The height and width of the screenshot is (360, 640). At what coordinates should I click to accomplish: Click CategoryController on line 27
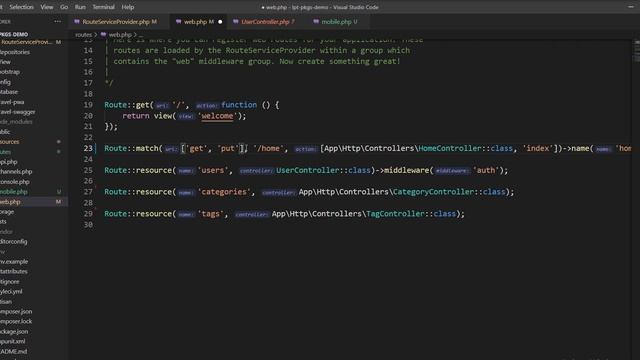click(433, 192)
